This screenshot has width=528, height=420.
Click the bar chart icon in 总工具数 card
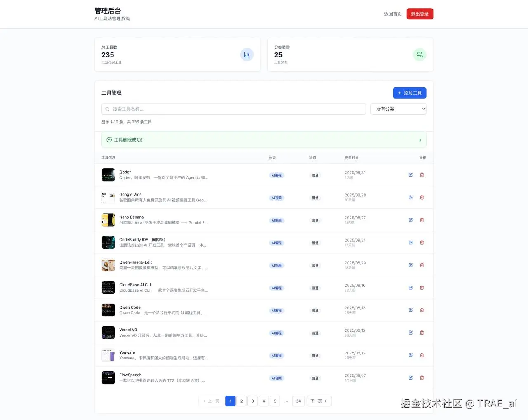tap(247, 54)
